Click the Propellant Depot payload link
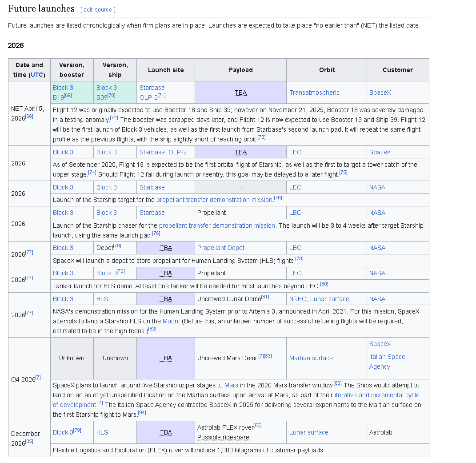This screenshot has width=476, height=463. tap(221, 248)
